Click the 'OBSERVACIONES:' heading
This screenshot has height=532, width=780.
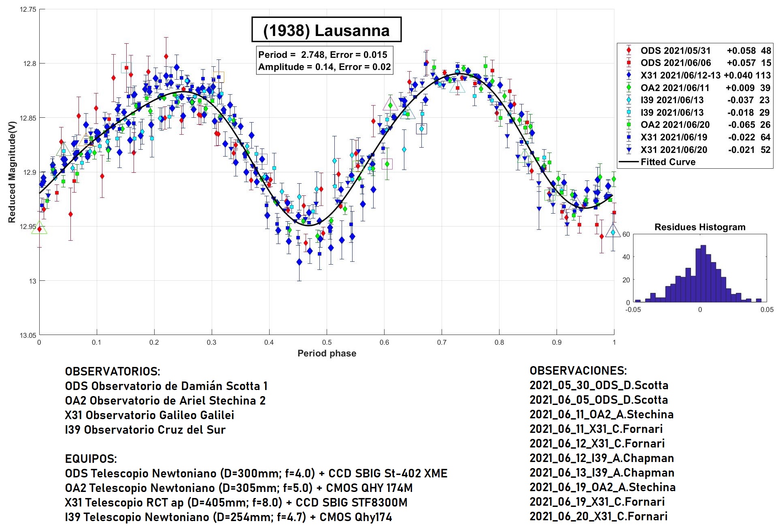578,370
